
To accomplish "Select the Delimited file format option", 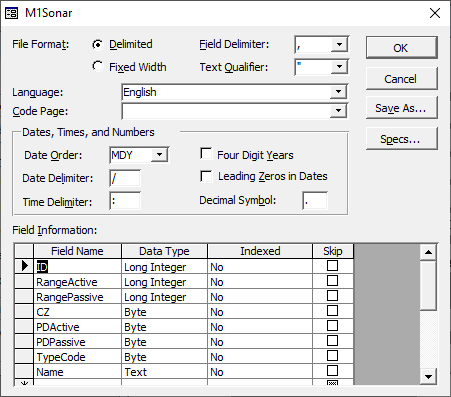I will coord(98,44).
